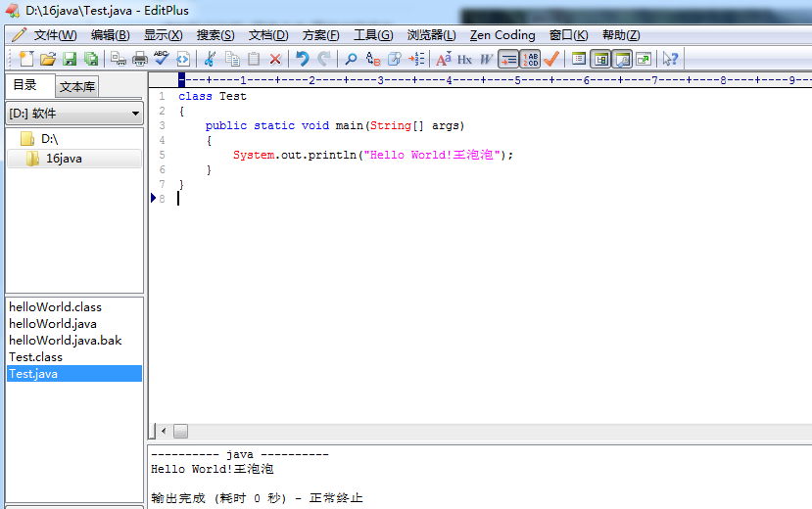Click line number 8 in gutter
This screenshot has height=509, width=812.
tap(162, 199)
